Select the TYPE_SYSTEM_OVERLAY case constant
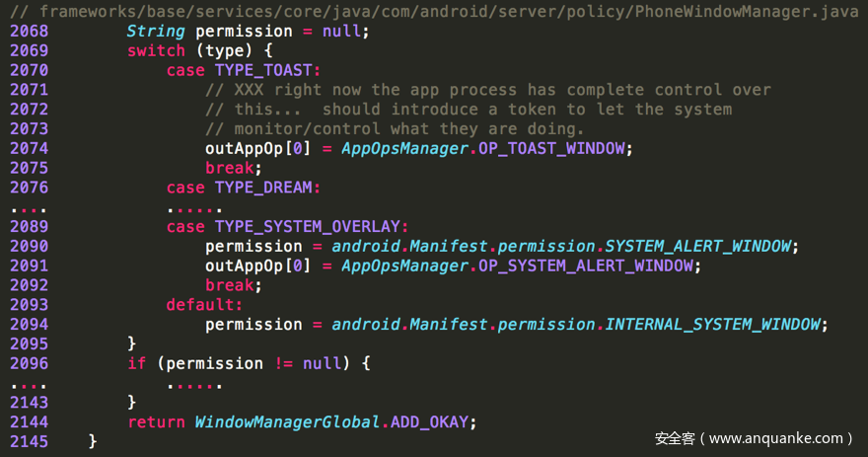The image size is (868, 457). click(311, 226)
